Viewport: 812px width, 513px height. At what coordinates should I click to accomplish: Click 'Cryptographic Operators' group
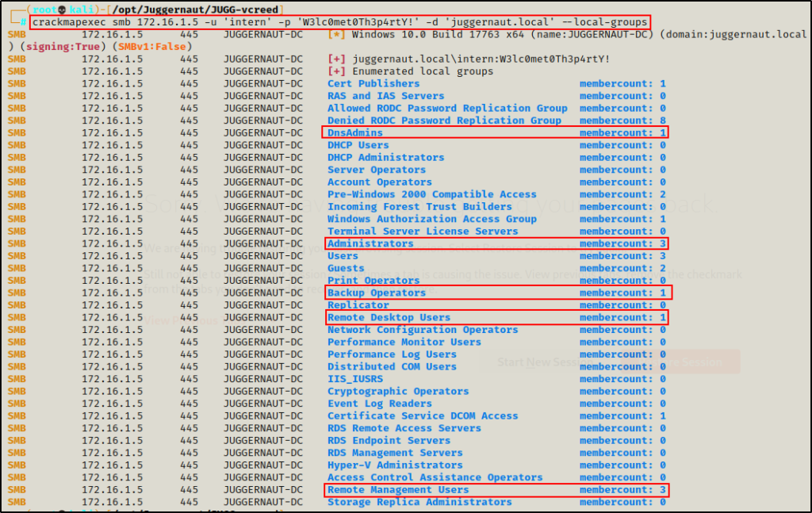click(x=398, y=392)
